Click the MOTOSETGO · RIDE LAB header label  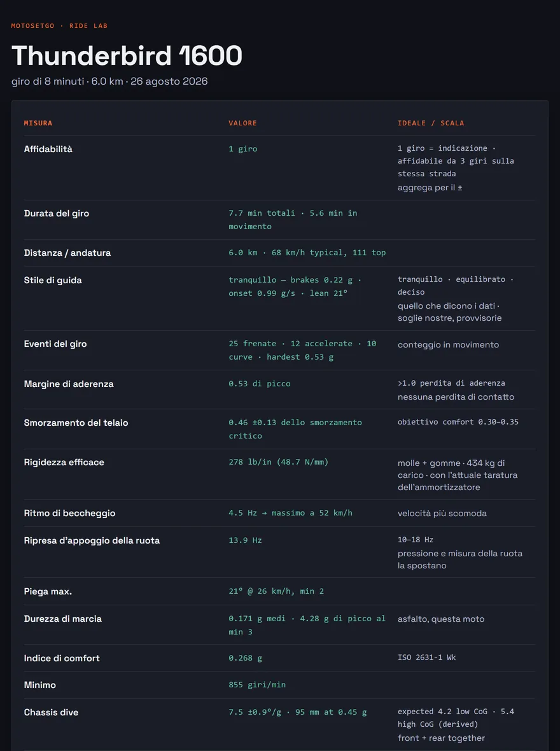click(x=59, y=26)
